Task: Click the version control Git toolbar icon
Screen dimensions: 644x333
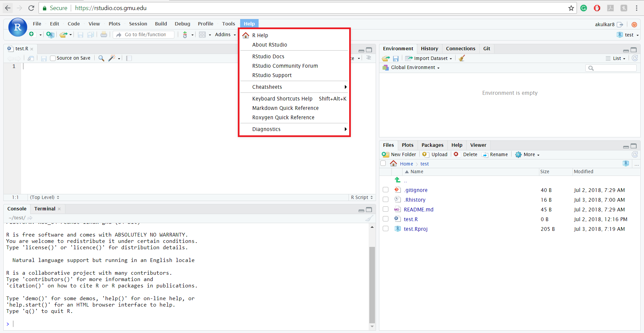Action: coord(185,35)
